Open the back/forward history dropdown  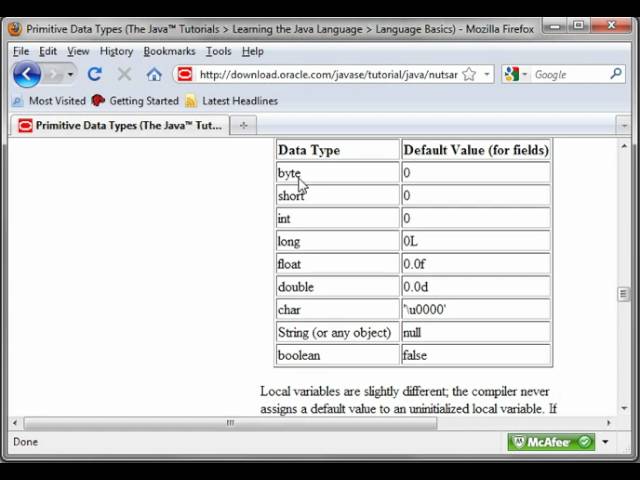click(x=71, y=74)
